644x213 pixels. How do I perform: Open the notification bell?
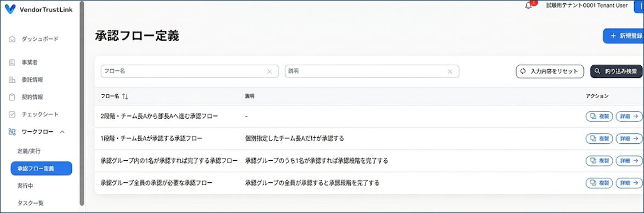coord(528,5)
